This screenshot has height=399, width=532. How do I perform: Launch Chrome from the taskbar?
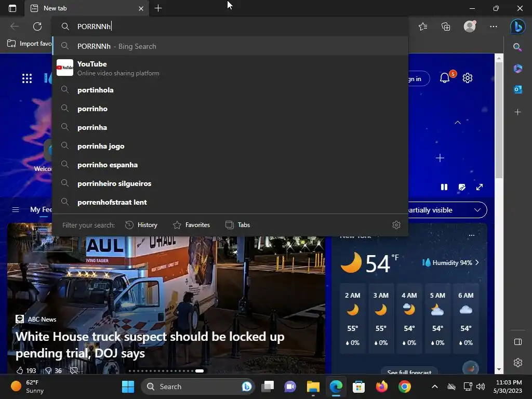click(x=404, y=387)
